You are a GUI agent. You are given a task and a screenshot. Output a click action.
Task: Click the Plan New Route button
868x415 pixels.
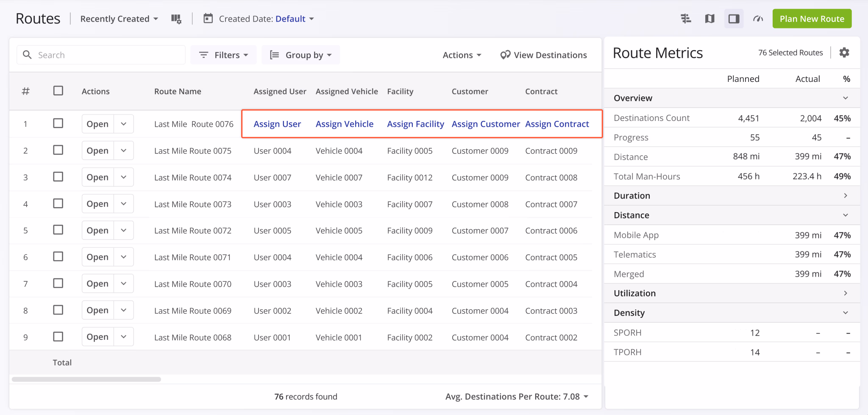811,18
